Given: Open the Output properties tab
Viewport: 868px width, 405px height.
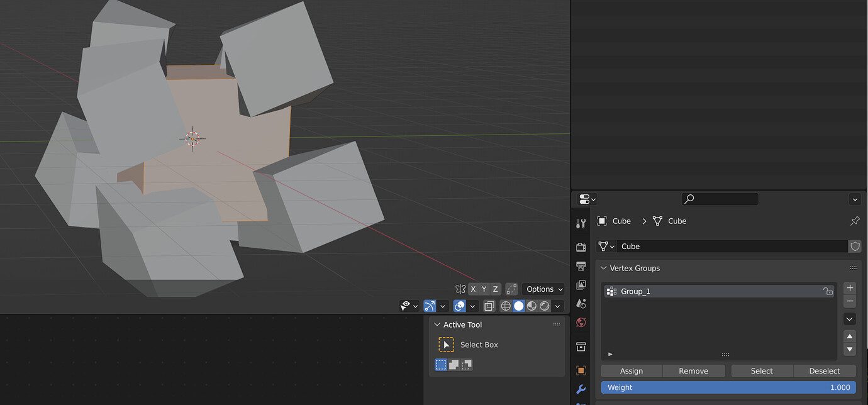Looking at the screenshot, I should (581, 266).
